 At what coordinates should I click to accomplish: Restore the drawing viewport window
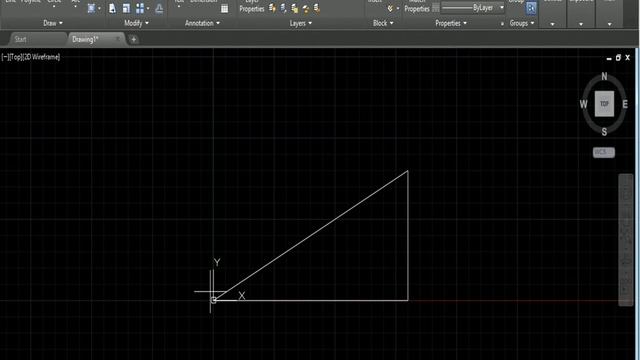[618, 58]
